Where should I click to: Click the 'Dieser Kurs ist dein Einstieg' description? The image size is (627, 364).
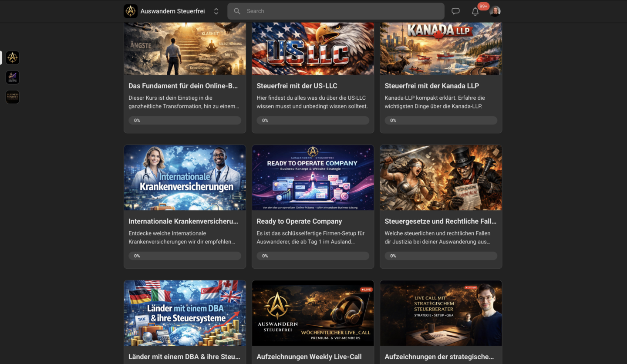pos(184,102)
